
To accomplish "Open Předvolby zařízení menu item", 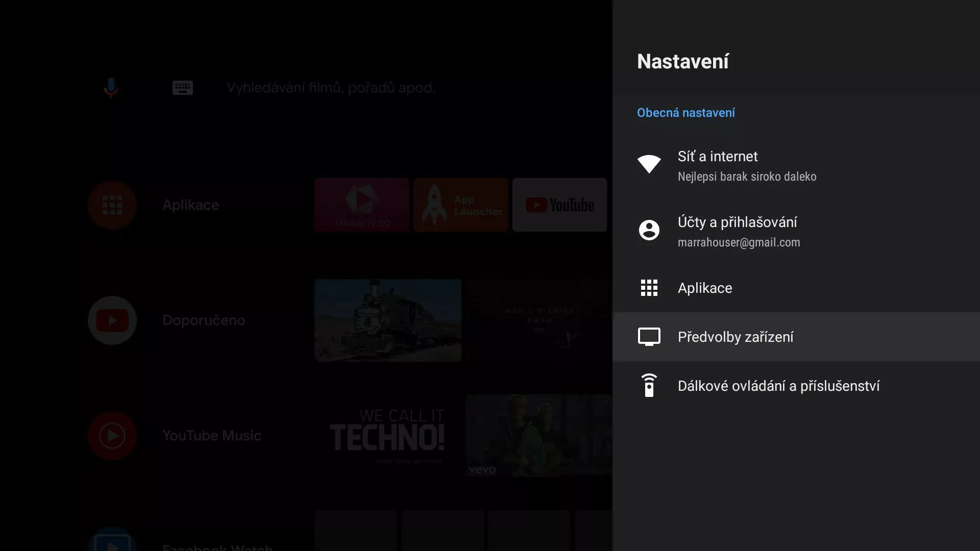I will [x=736, y=337].
